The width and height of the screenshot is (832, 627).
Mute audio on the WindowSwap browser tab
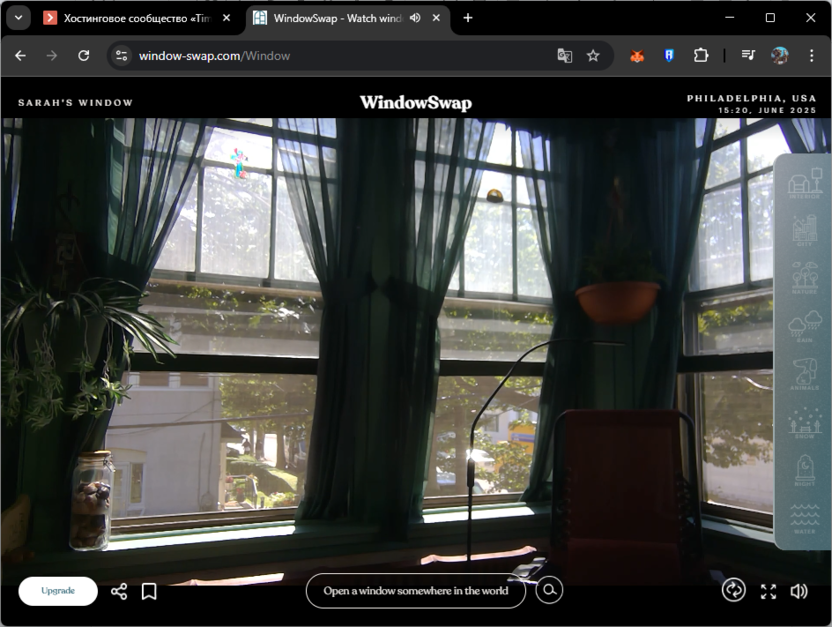tap(414, 17)
